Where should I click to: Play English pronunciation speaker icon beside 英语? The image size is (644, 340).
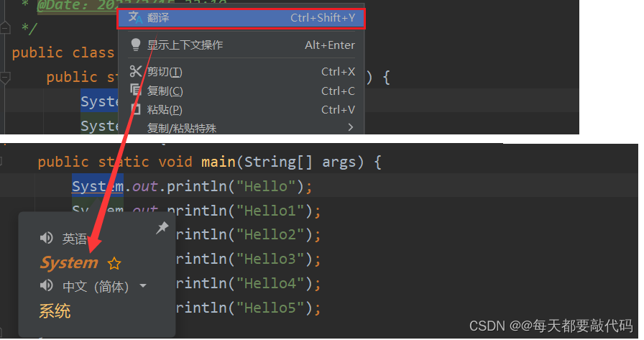point(47,238)
